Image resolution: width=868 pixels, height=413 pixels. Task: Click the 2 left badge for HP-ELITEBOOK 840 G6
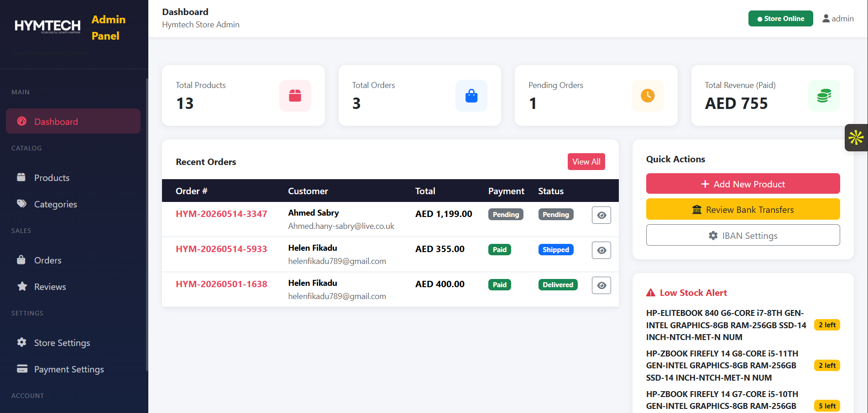[x=827, y=325]
